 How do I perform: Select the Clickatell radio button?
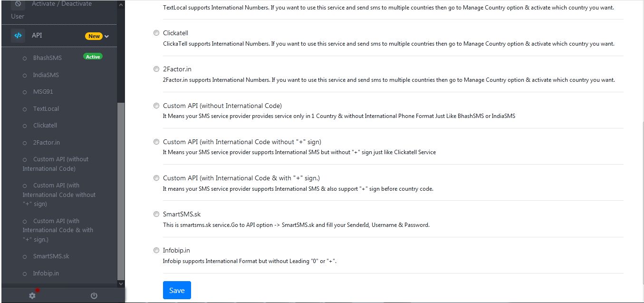click(x=156, y=32)
